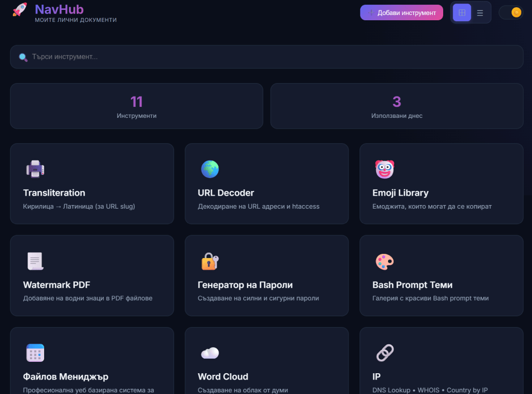Click the Transliteration printer icon
532x394 pixels.
pyautogui.click(x=35, y=169)
